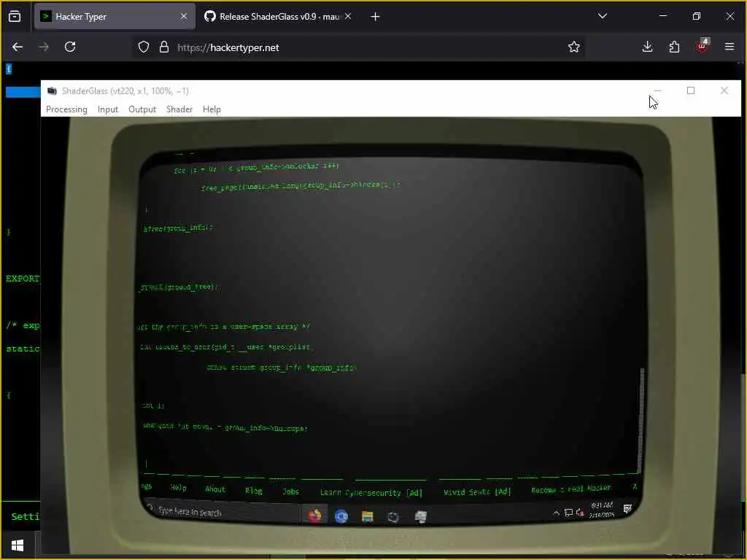The height and width of the screenshot is (560, 747).
Task: Click the ShaderGlass window title icon
Action: coord(52,91)
